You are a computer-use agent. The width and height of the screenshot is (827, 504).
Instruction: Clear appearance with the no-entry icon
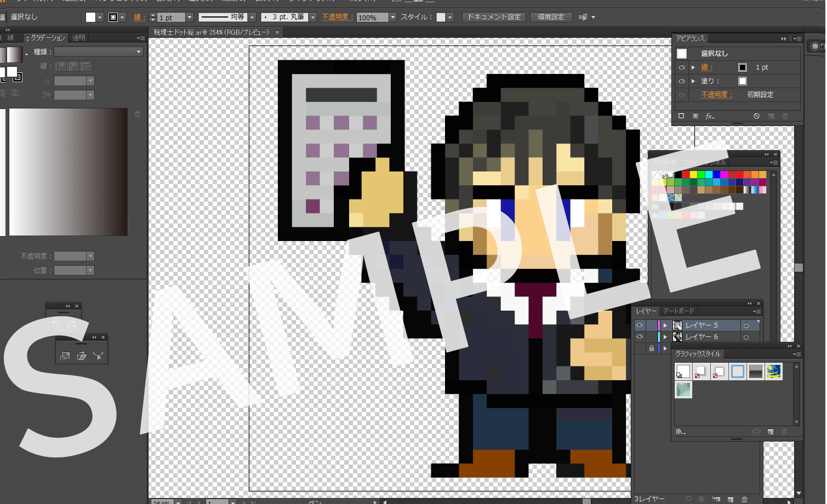tap(756, 116)
